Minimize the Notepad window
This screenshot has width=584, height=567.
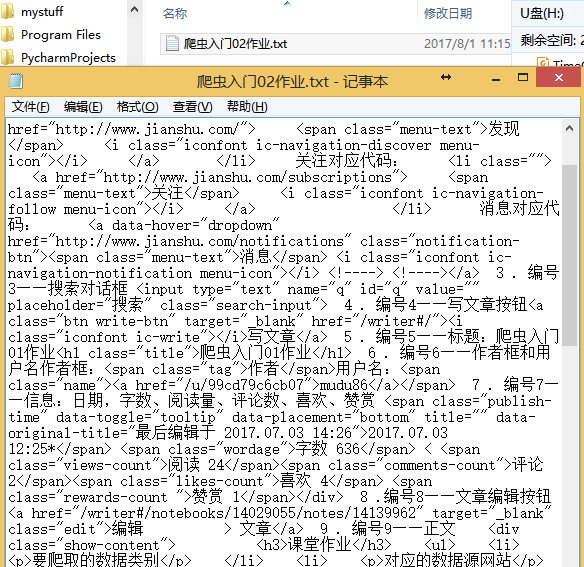pyautogui.click(x=496, y=79)
